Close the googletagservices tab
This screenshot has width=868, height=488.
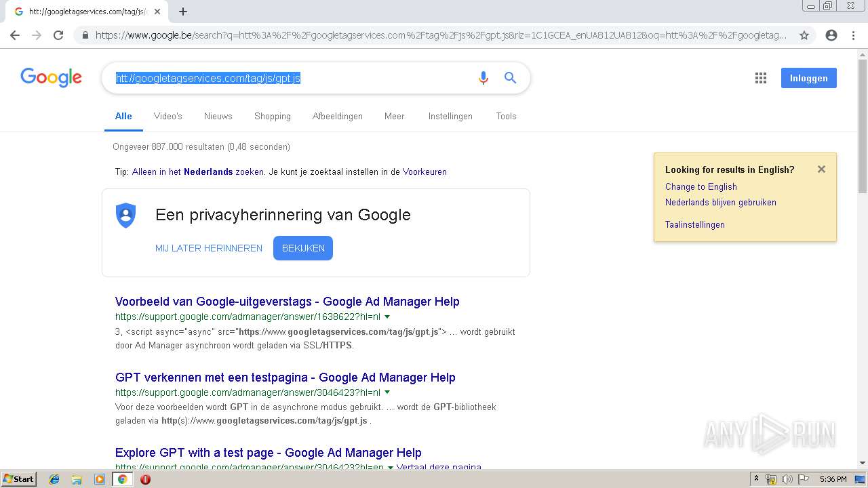pos(157,12)
